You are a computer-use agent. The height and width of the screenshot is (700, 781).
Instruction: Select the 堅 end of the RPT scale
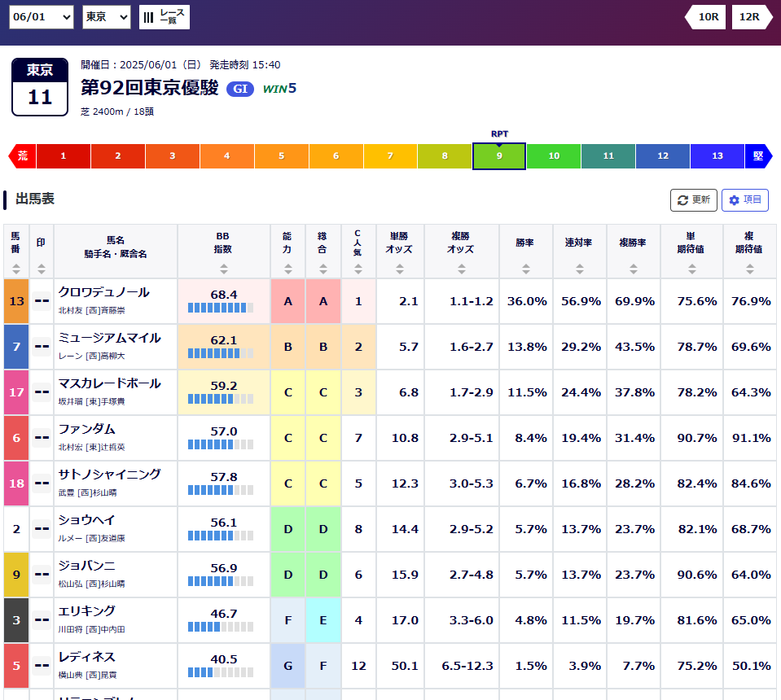coord(758,155)
